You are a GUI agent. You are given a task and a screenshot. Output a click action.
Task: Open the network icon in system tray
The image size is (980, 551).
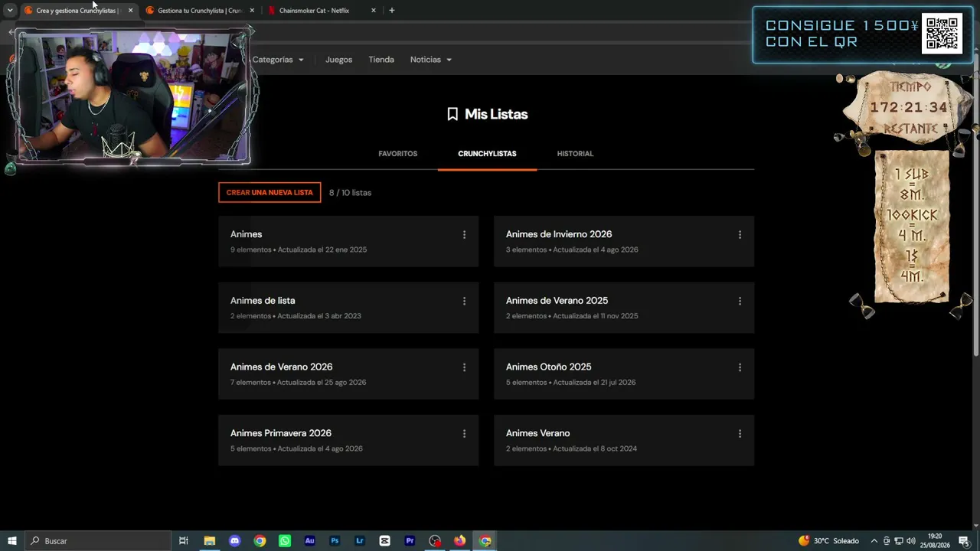click(899, 541)
